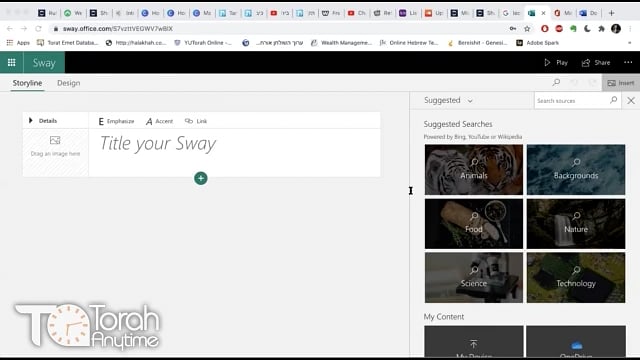Click the search sources magnifier icon
The image size is (640, 360).
(613, 100)
